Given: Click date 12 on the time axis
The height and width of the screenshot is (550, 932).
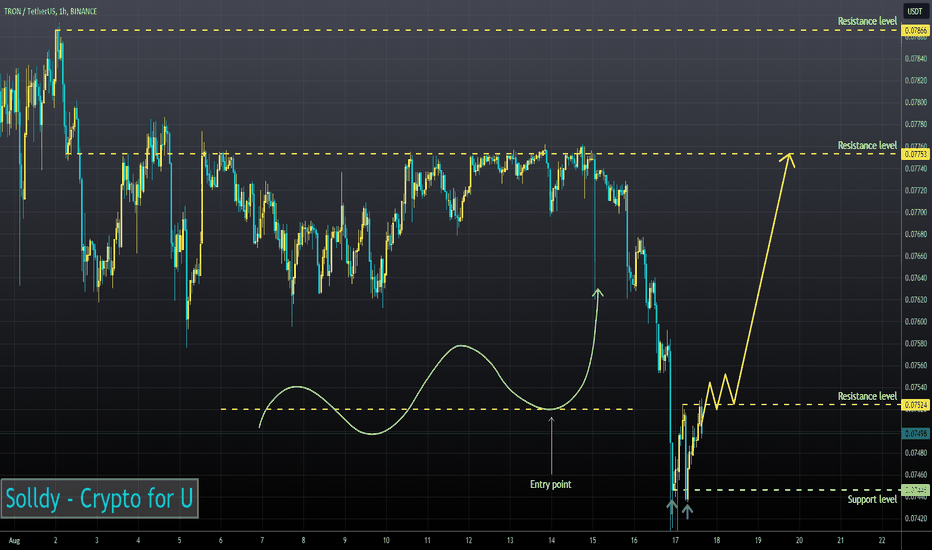Looking at the screenshot, I should pos(468,540).
